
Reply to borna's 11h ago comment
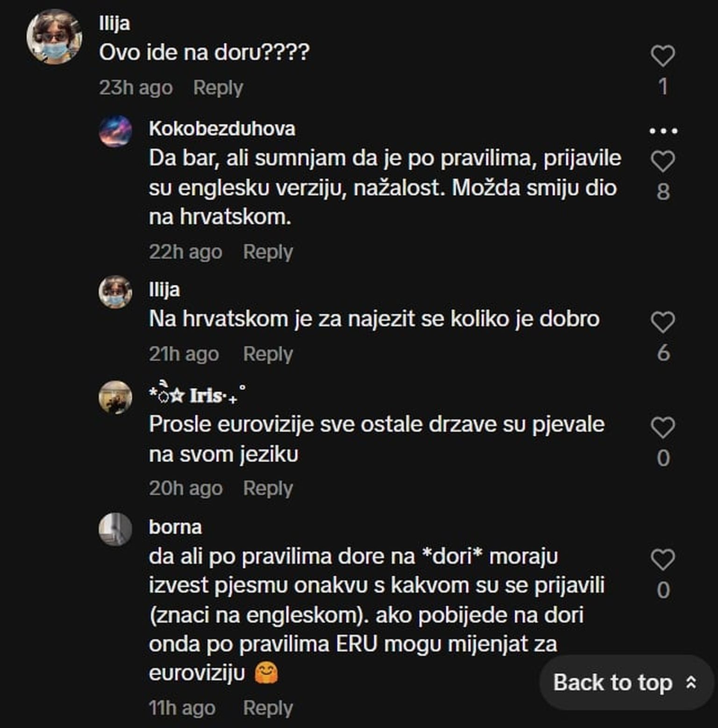point(268,708)
